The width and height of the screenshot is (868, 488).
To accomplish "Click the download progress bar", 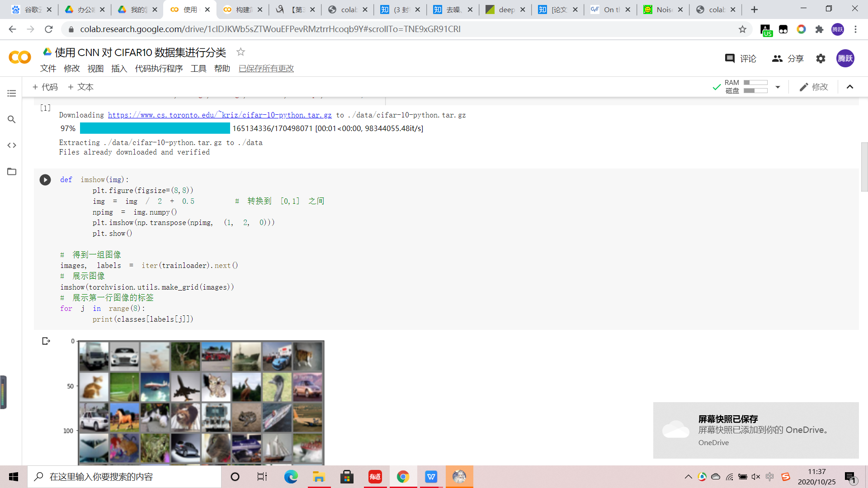I will pyautogui.click(x=155, y=129).
